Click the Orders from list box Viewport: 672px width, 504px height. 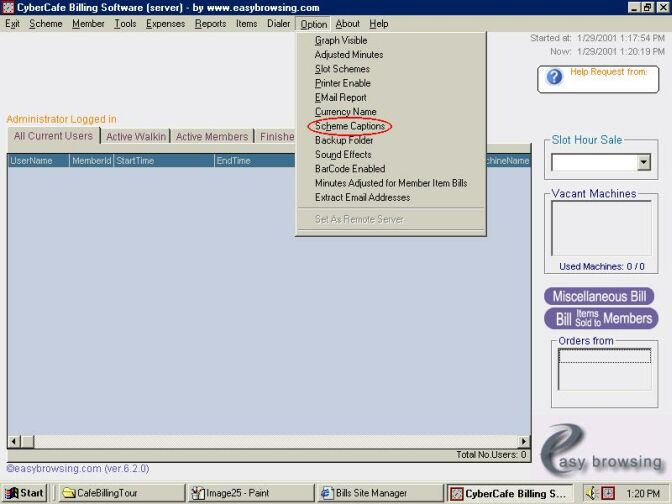tap(604, 369)
